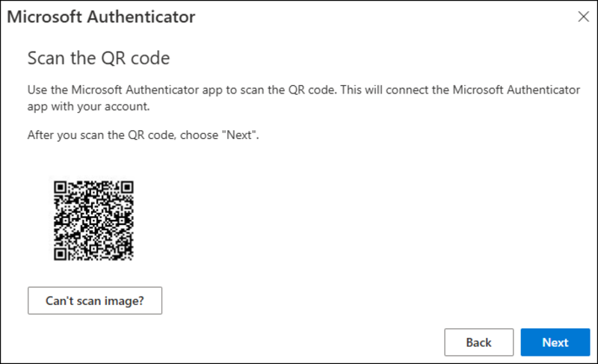Click the QR code's bottom-right corner area
This screenshot has height=364, width=598.
[x=125, y=252]
